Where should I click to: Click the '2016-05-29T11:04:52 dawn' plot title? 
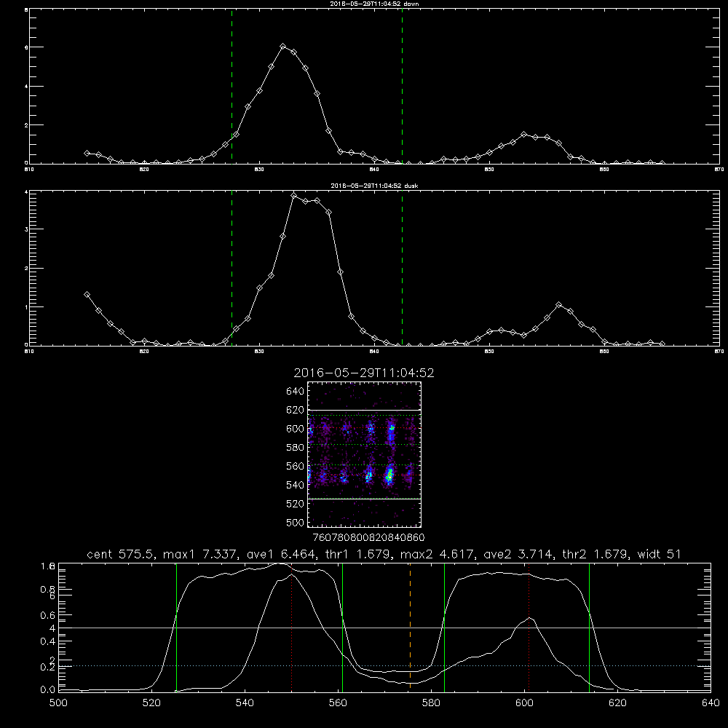pos(374,4)
